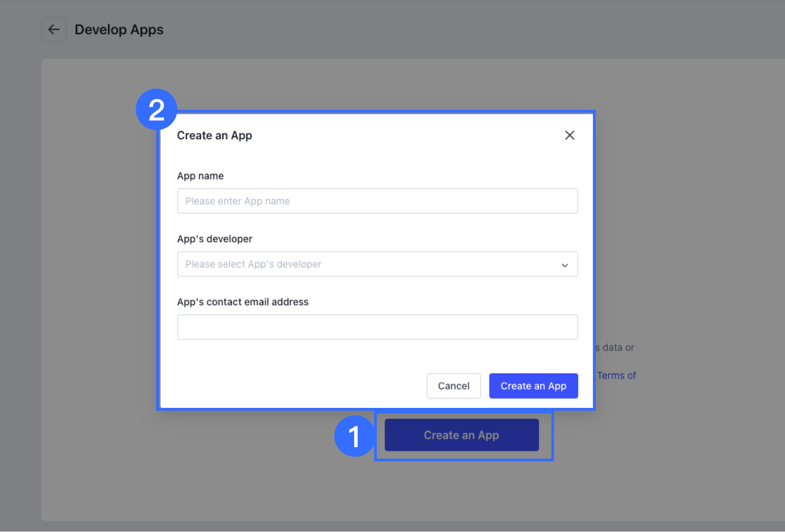Click Create an App button behind the dialog
The image size is (785, 532).
coord(461,435)
